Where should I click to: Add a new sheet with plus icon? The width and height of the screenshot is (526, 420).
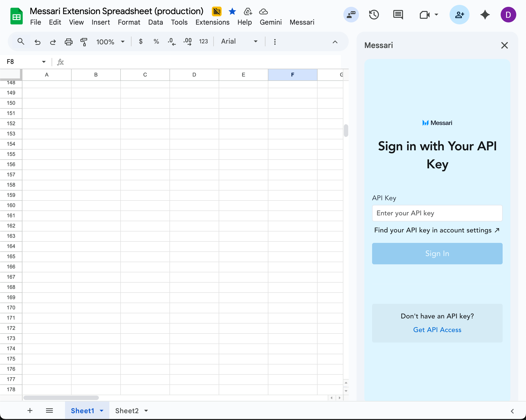pos(30,410)
